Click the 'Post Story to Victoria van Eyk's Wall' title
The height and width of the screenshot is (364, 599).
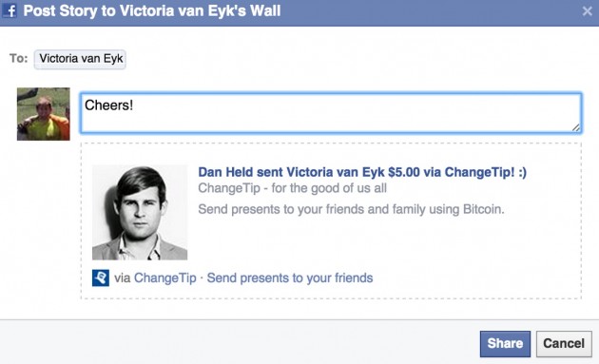pos(152,10)
